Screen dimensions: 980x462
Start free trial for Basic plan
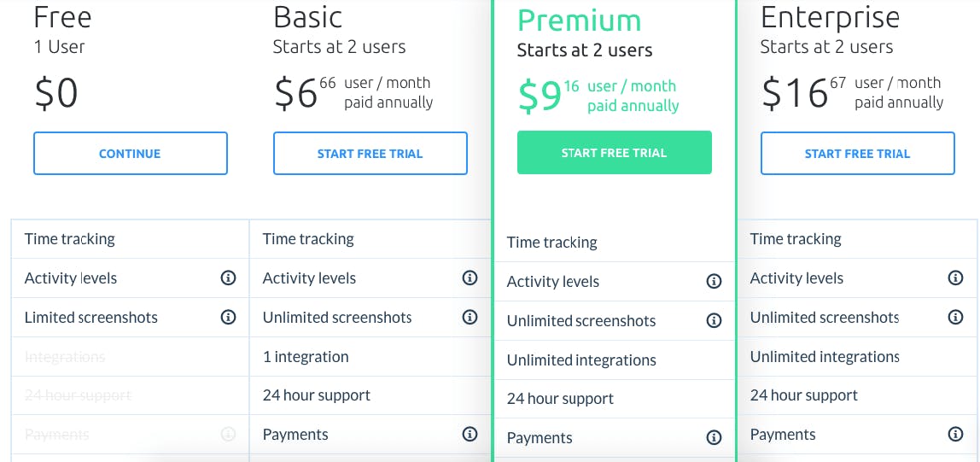[x=370, y=154]
